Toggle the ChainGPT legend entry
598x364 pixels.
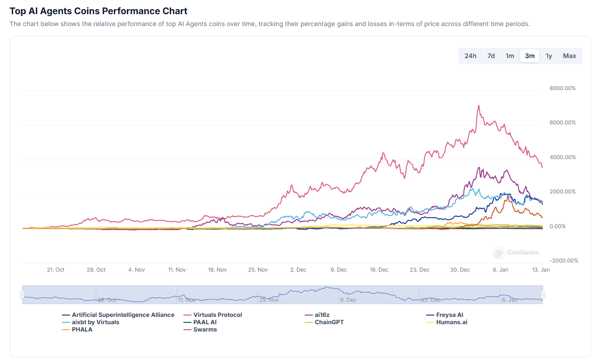(330, 322)
